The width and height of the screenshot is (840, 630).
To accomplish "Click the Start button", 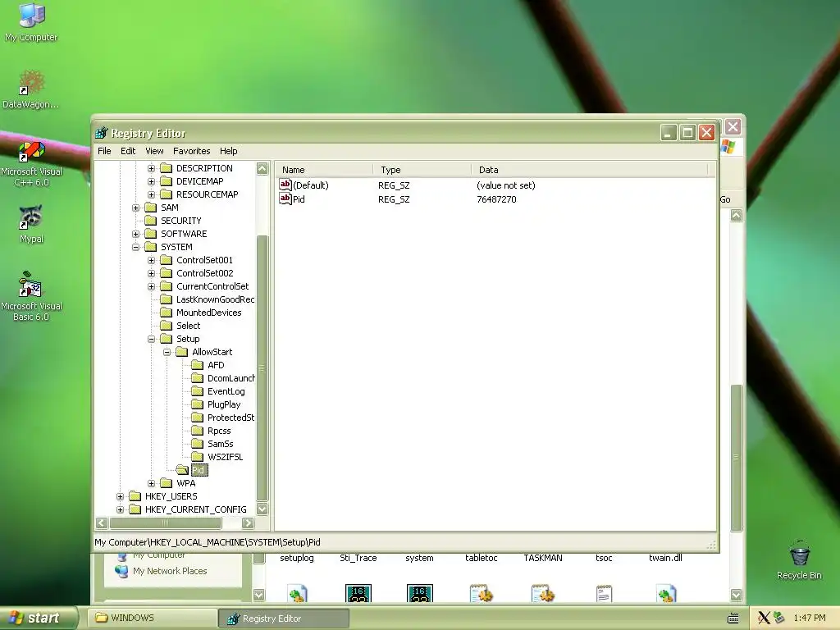I will pos(39,618).
